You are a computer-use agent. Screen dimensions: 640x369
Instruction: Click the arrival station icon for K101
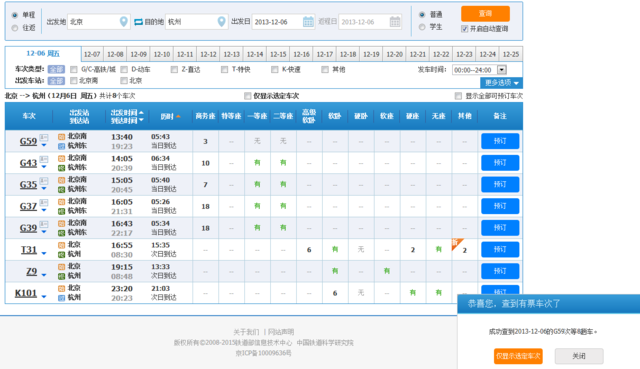(61, 298)
